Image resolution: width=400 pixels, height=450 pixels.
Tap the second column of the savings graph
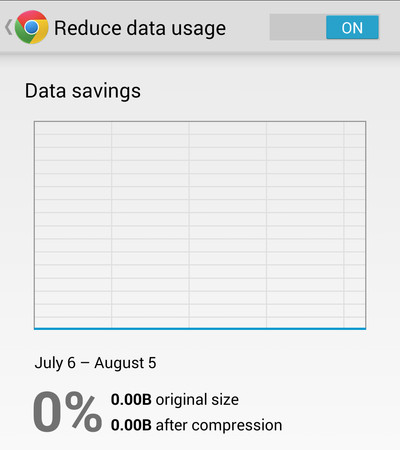click(150, 225)
